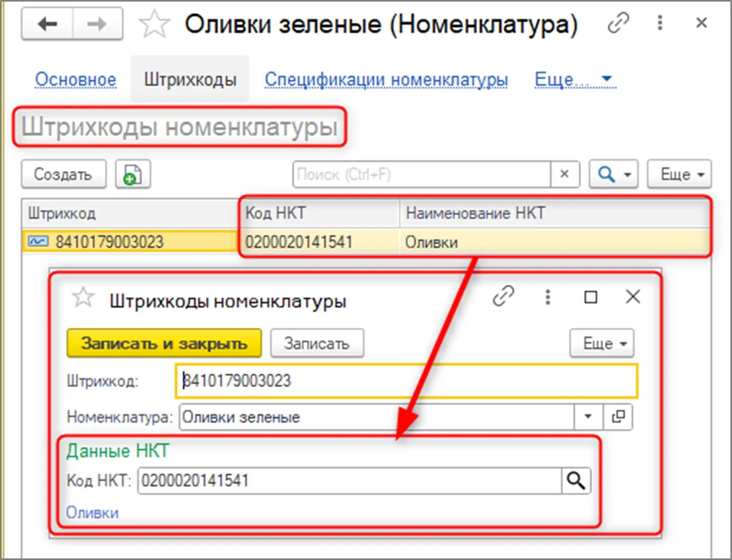The width and height of the screenshot is (732, 560).
Task: Click Записать и закрыть button
Action: coord(164,343)
